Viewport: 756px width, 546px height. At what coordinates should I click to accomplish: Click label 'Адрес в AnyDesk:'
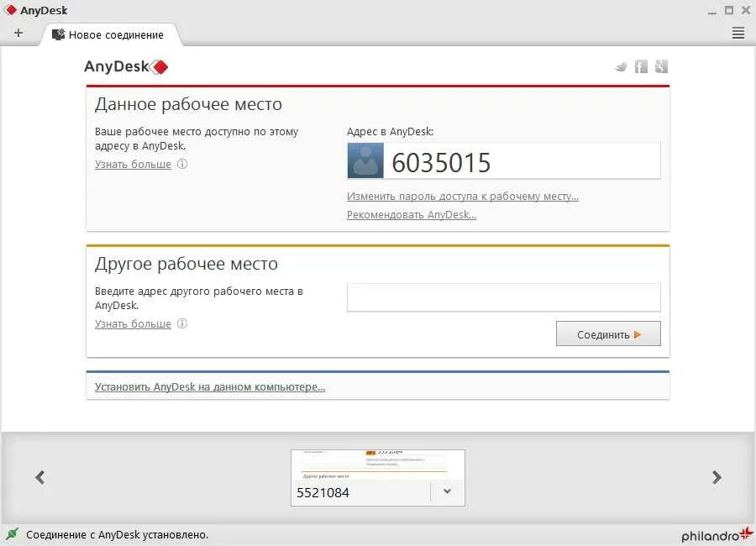pyautogui.click(x=390, y=131)
